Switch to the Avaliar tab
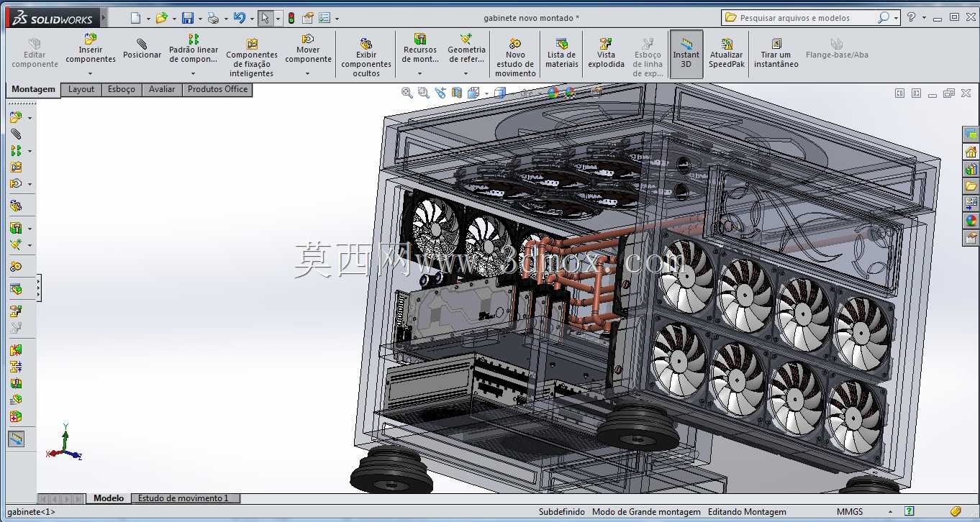The height and width of the screenshot is (522, 980). (162, 89)
